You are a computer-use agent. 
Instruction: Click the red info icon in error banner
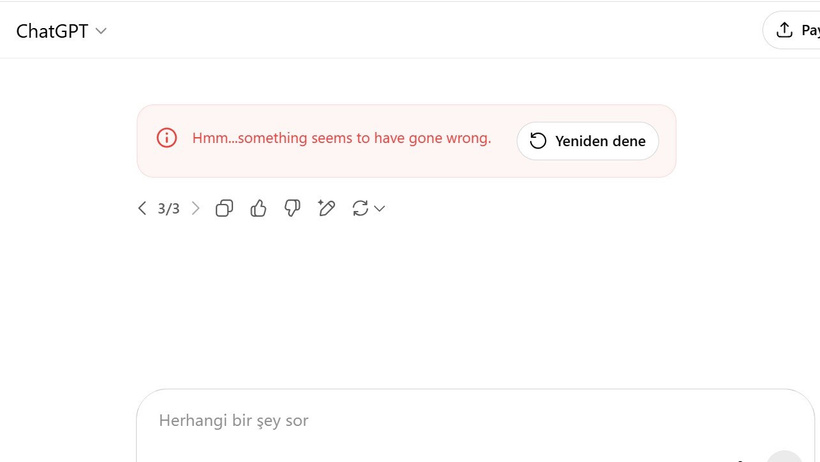(167, 138)
